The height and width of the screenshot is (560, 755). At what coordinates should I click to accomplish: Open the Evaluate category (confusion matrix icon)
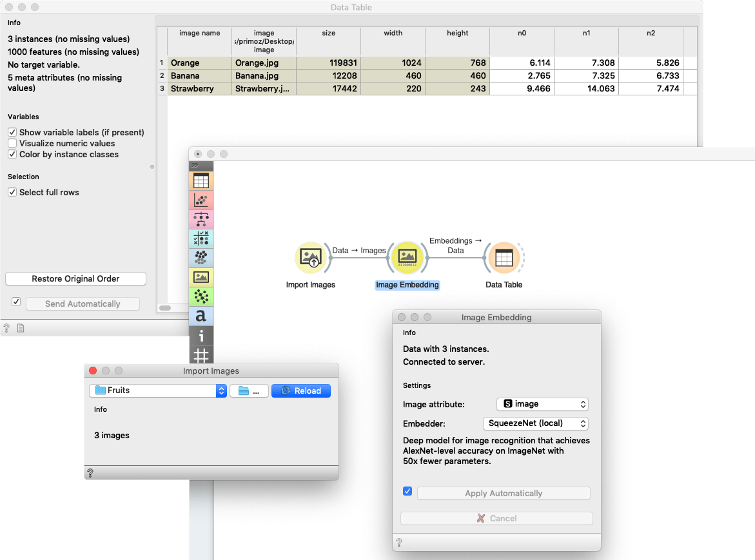(x=201, y=239)
